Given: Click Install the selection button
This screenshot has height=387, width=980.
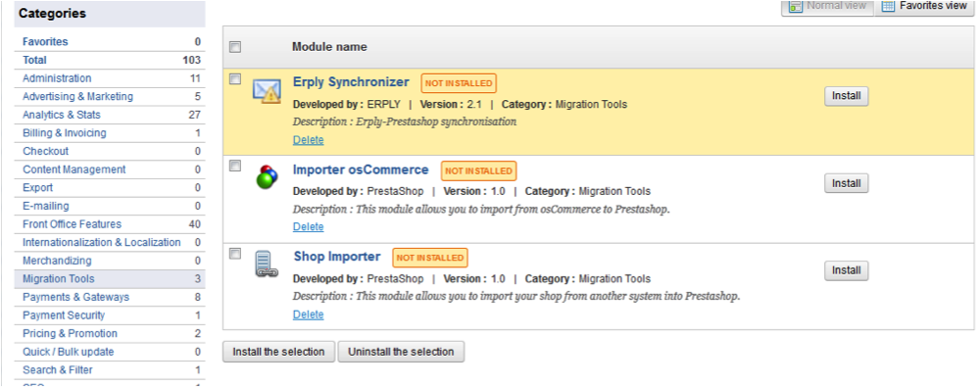Looking at the screenshot, I should coord(278,352).
